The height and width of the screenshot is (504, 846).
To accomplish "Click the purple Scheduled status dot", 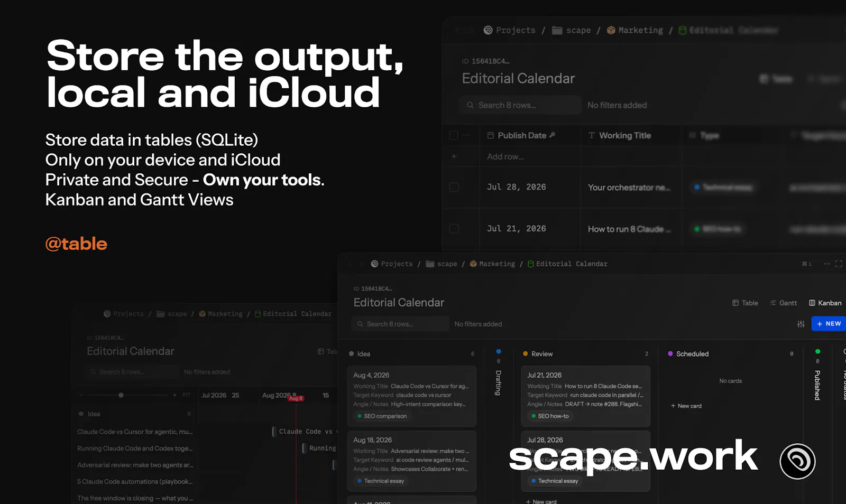I will point(670,354).
